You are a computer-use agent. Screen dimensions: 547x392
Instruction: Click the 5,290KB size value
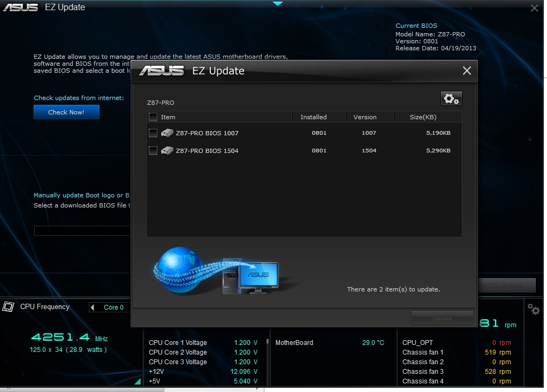(x=438, y=150)
